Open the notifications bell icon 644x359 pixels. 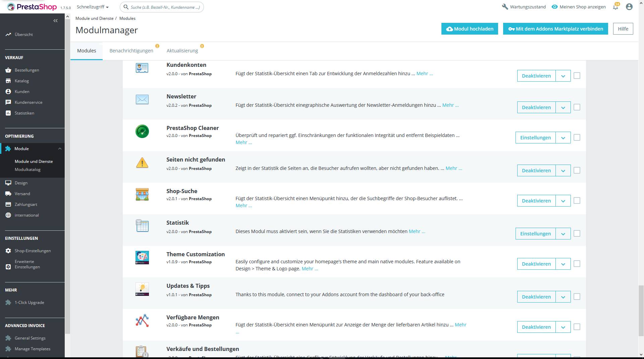[x=615, y=7]
